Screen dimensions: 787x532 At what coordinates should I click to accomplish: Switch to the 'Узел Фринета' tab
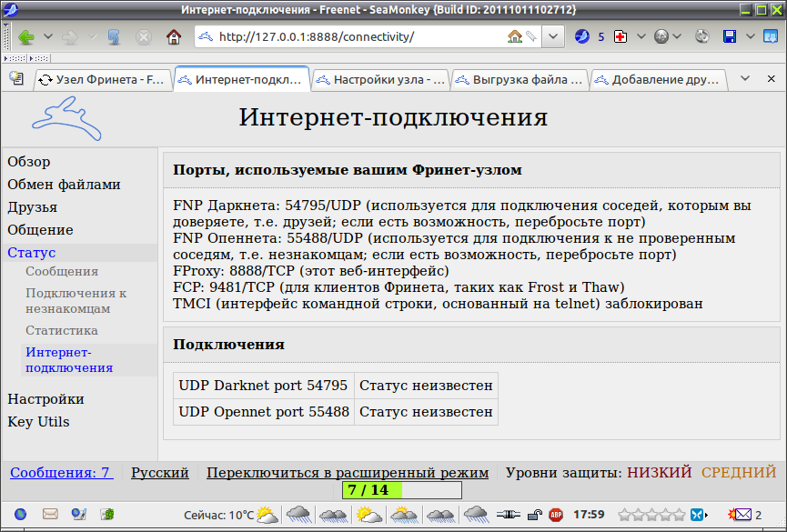[102, 80]
